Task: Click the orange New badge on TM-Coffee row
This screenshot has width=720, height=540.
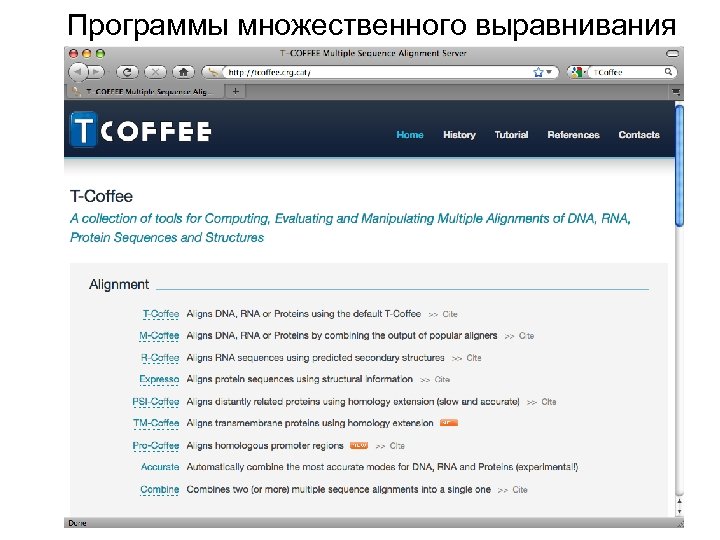Action: coord(449,422)
